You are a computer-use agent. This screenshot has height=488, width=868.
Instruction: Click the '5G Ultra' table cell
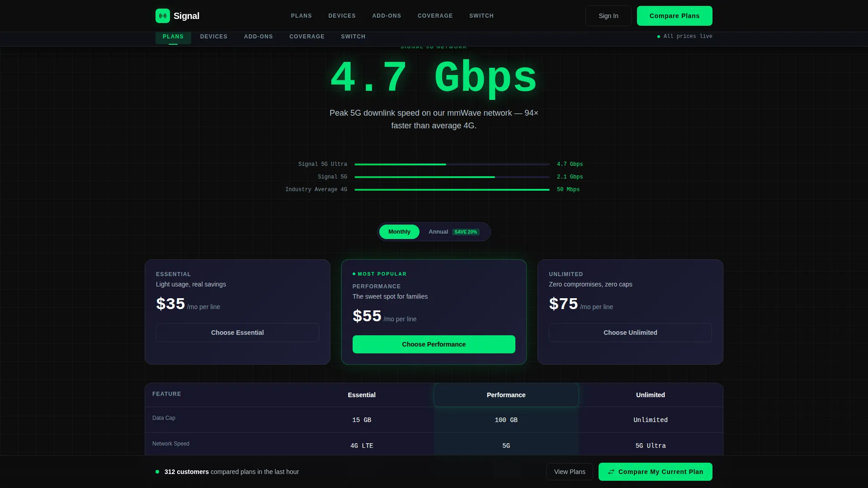[651, 446]
